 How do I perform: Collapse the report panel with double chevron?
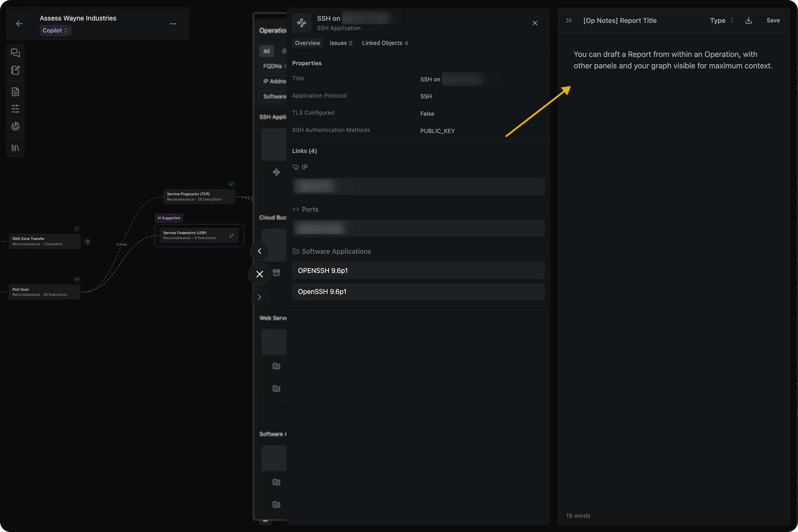coord(569,20)
